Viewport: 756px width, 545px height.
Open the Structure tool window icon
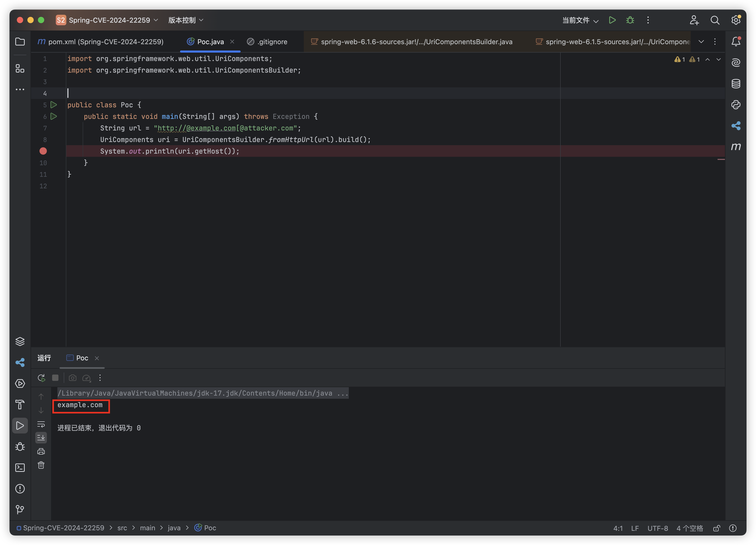(x=20, y=69)
